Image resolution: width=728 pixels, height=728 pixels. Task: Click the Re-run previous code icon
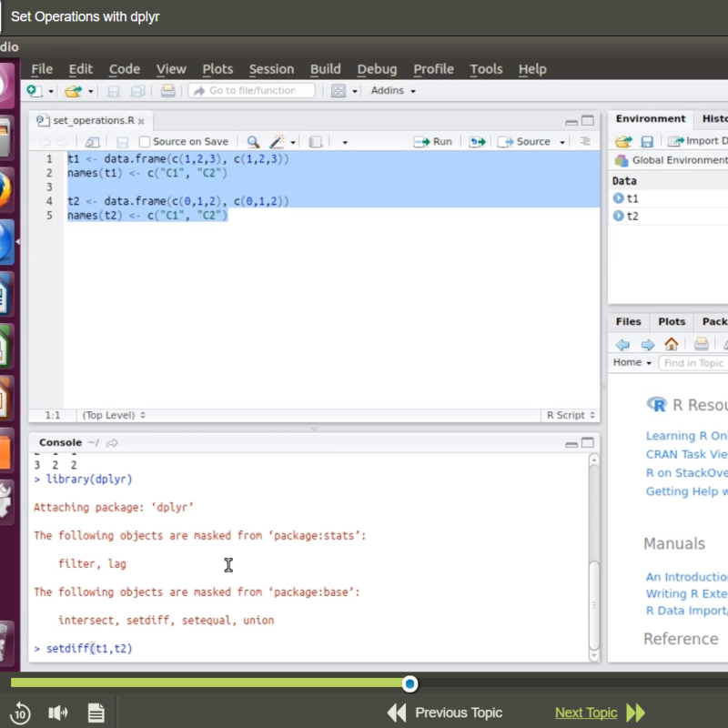(477, 142)
